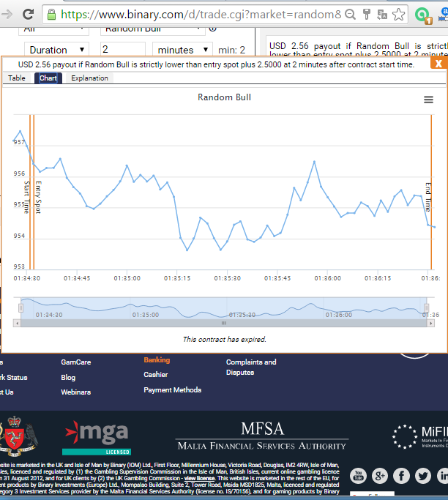Open the Complaints and Disputes link
Viewport: 448px width, 500px height.
click(251, 367)
